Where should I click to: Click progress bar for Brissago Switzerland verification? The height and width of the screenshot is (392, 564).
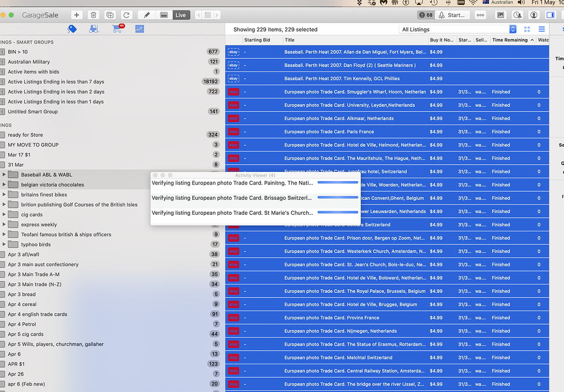point(338,198)
